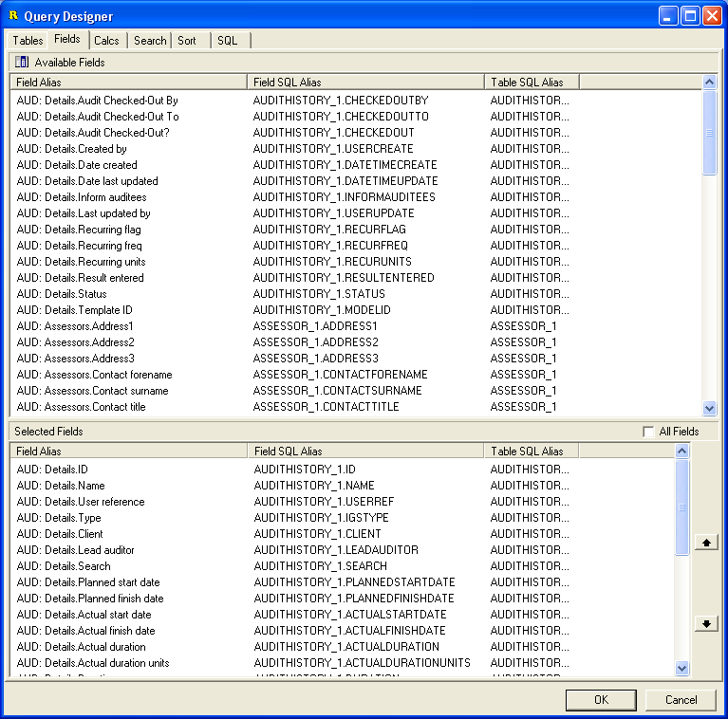Click Selected Fields' Field Alias column header
The height and width of the screenshot is (719, 728).
pyautogui.click(x=128, y=451)
